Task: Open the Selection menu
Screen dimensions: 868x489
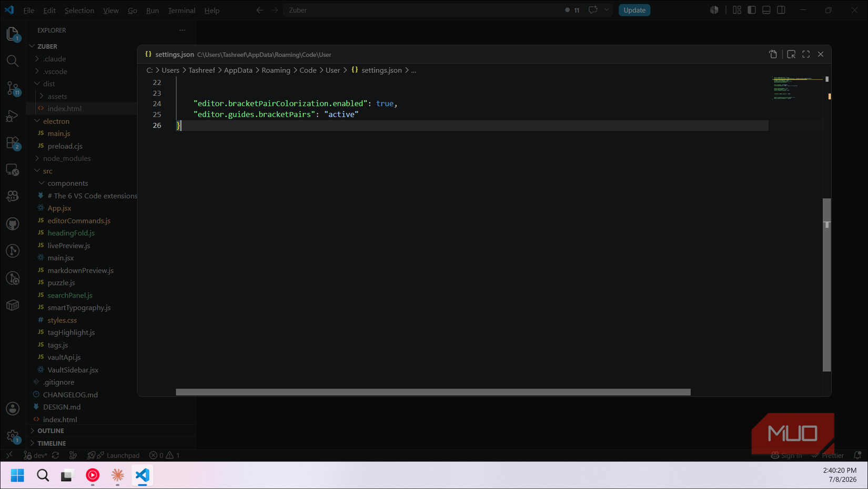Action: 79,10
